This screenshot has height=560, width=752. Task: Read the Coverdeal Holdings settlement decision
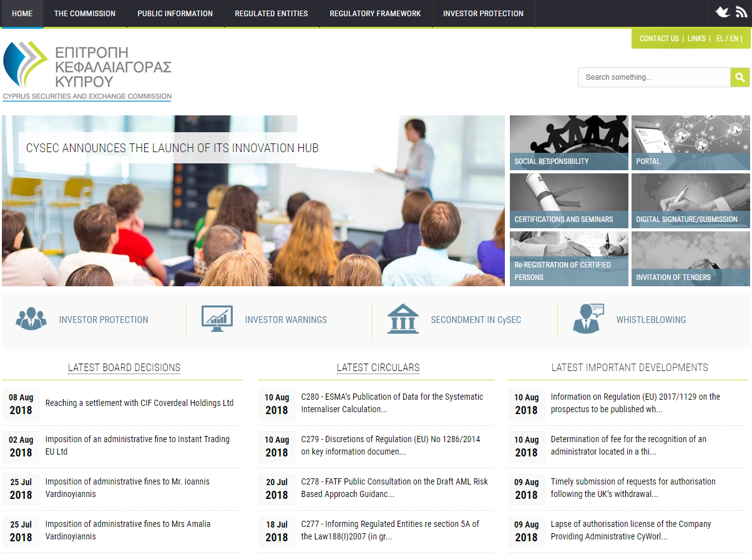pyautogui.click(x=139, y=403)
